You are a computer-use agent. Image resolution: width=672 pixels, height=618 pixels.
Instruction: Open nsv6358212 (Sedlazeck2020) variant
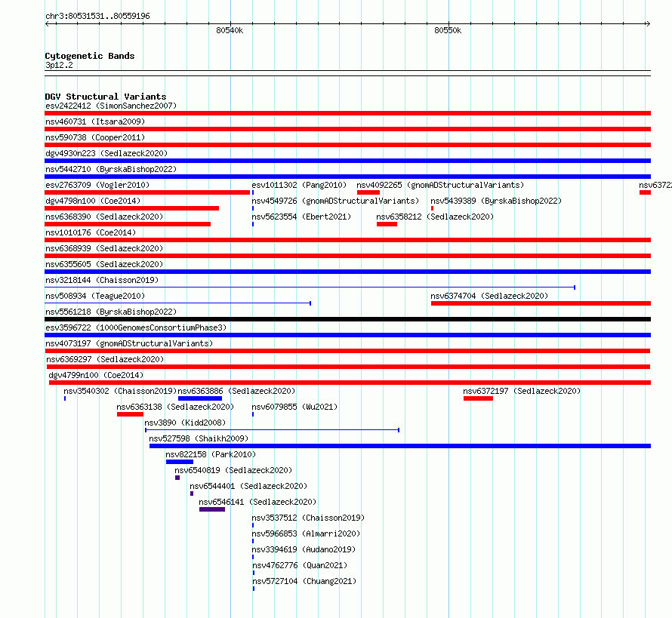(435, 217)
